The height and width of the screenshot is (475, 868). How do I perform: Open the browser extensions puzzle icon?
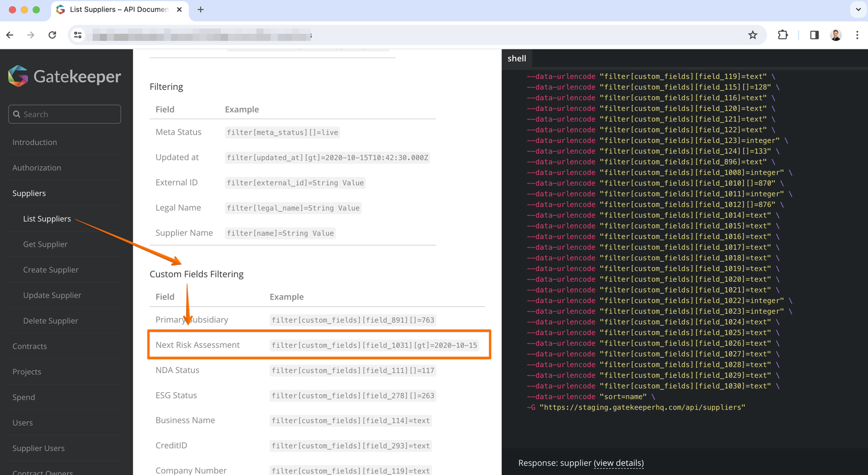[783, 35]
